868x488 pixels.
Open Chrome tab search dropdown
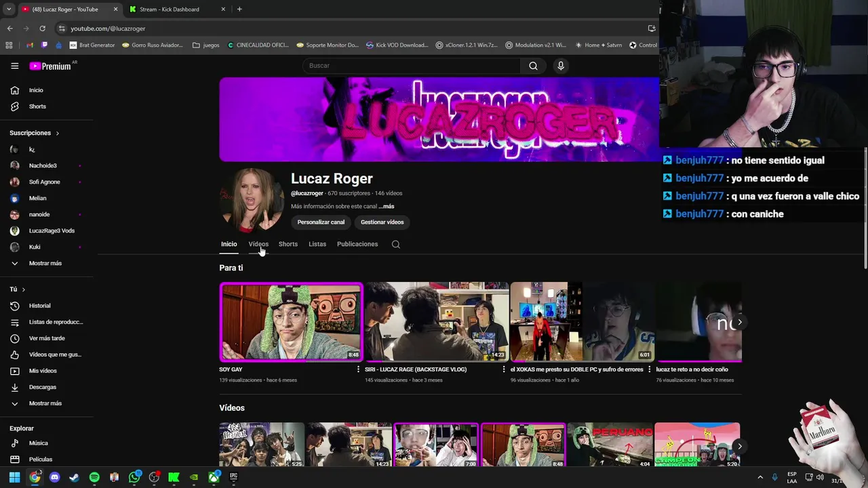point(8,9)
